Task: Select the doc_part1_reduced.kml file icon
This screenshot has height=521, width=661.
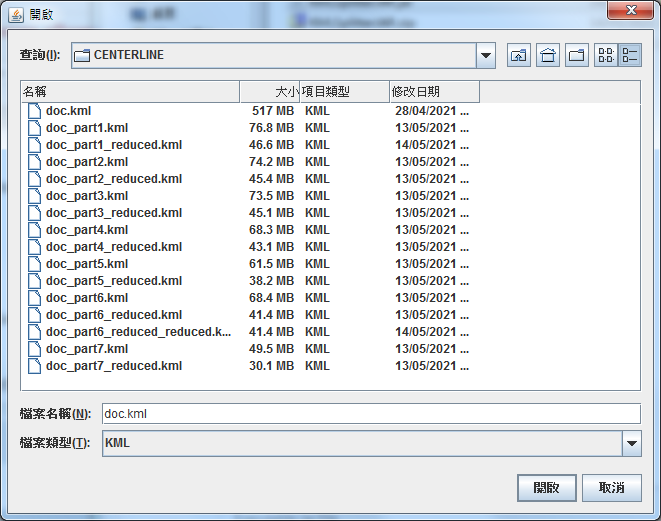Action: (x=35, y=145)
